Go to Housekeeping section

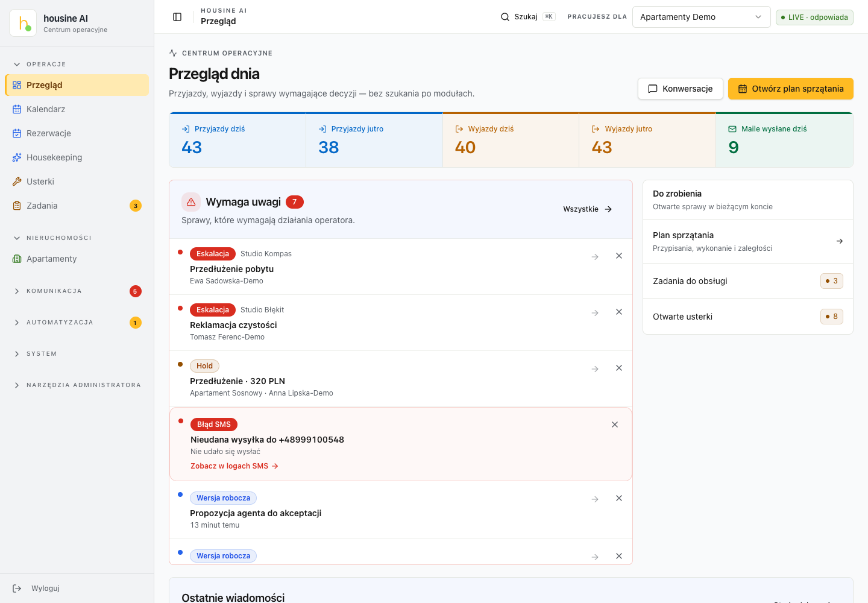[x=77, y=157]
